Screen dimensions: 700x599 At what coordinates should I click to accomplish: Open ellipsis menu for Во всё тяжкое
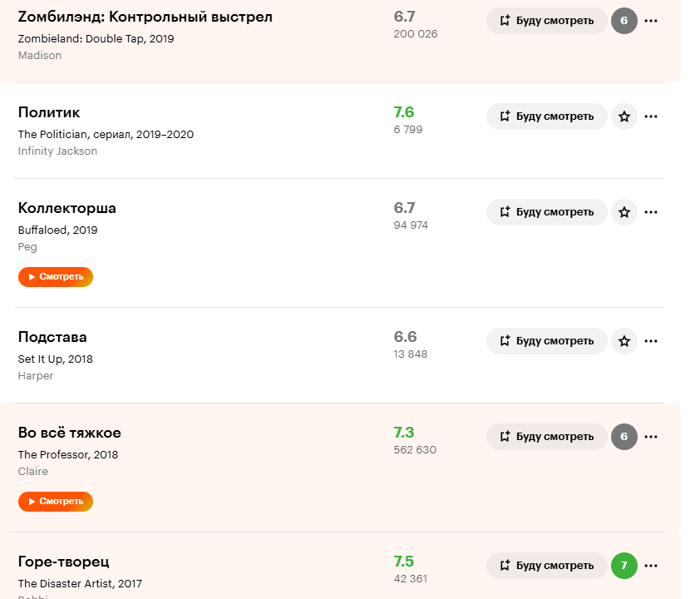pyautogui.click(x=651, y=437)
